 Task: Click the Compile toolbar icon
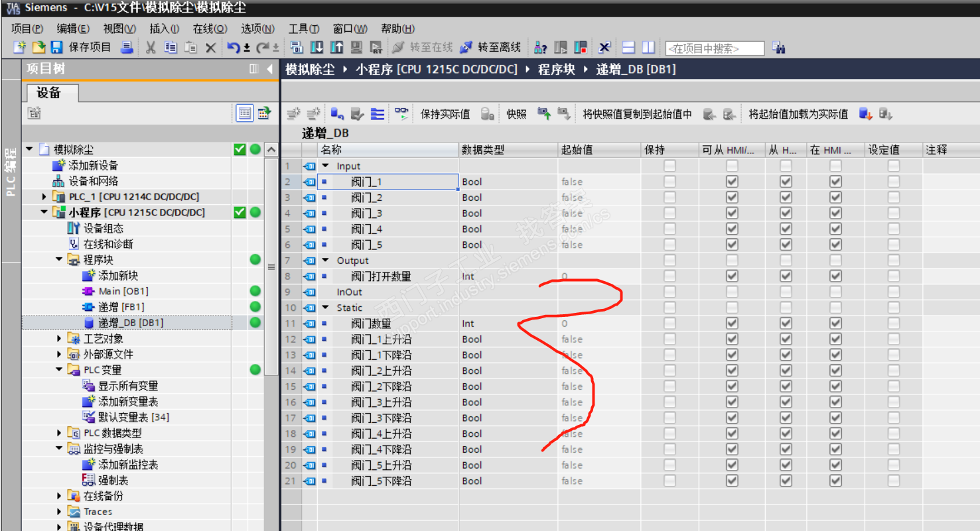click(x=297, y=47)
